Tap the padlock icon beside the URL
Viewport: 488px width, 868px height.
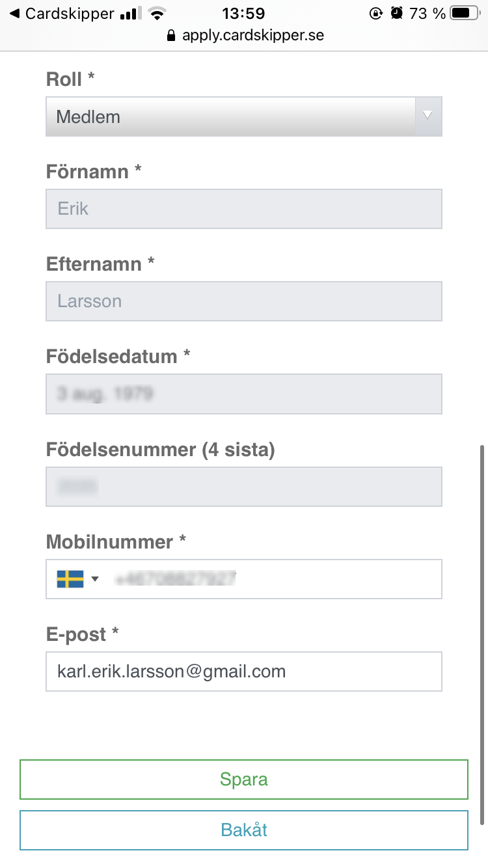coord(172,35)
